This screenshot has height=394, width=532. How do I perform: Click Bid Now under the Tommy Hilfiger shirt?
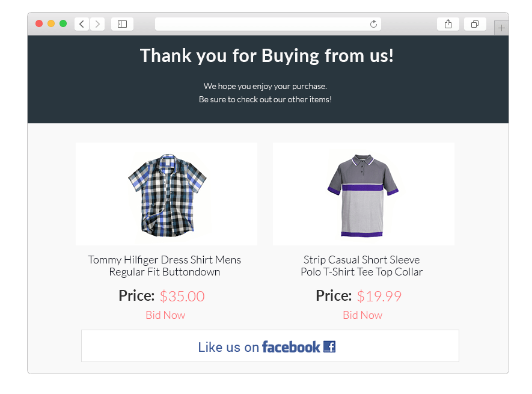pos(165,315)
